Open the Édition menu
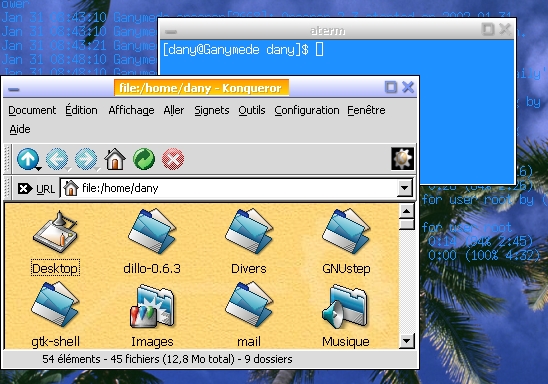This screenshot has height=384, width=548. coord(81,110)
